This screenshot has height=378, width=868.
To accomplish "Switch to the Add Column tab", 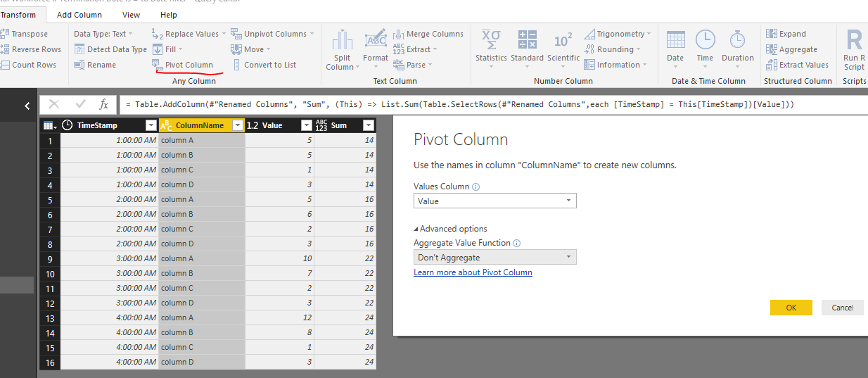I will [x=79, y=15].
